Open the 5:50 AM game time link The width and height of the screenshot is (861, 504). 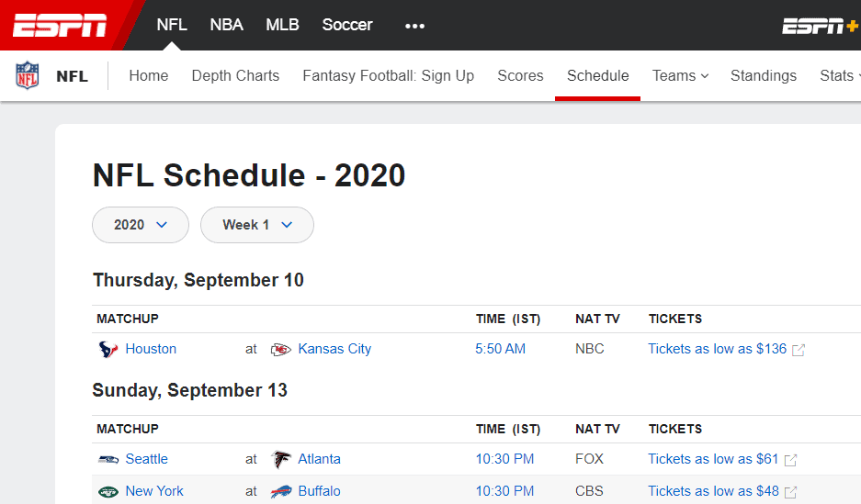point(500,349)
